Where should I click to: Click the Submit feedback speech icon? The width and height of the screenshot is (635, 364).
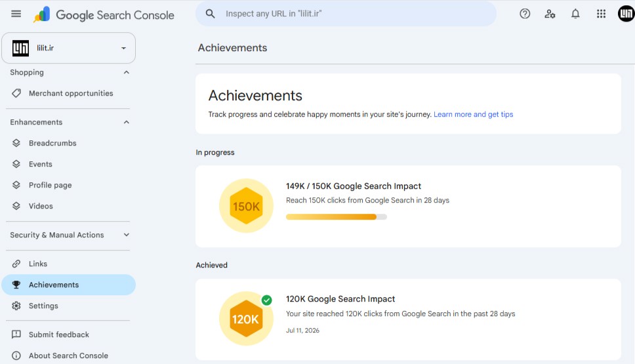pyautogui.click(x=16, y=334)
